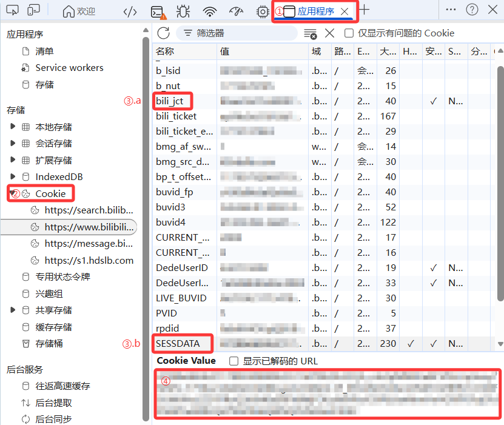This screenshot has height=425, width=504.
Task: Open https://s1.hdslb.com cookie entry
Action: pyautogui.click(x=89, y=260)
